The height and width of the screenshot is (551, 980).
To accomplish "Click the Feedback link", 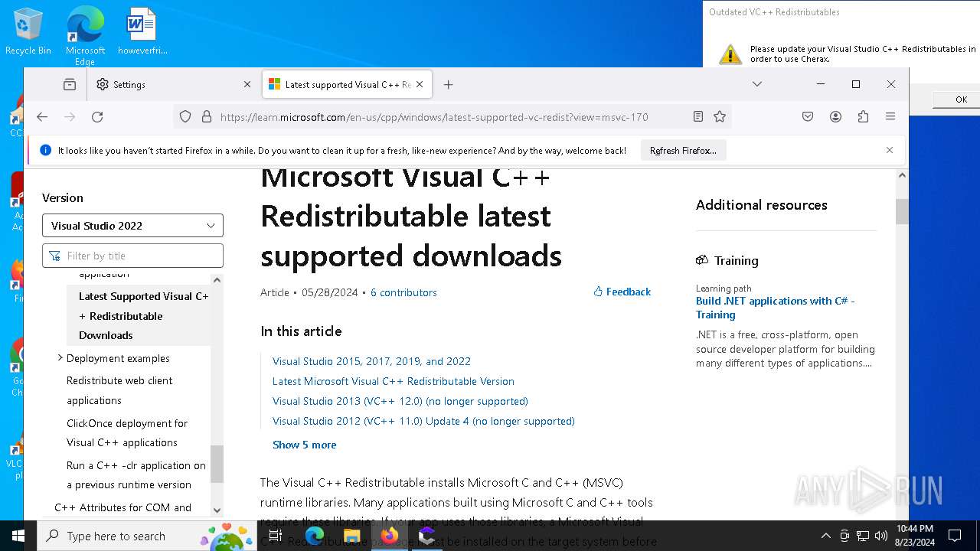I will [622, 292].
